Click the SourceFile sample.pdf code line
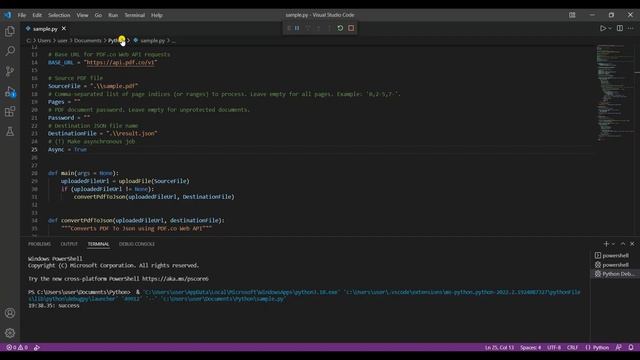 (x=93, y=86)
